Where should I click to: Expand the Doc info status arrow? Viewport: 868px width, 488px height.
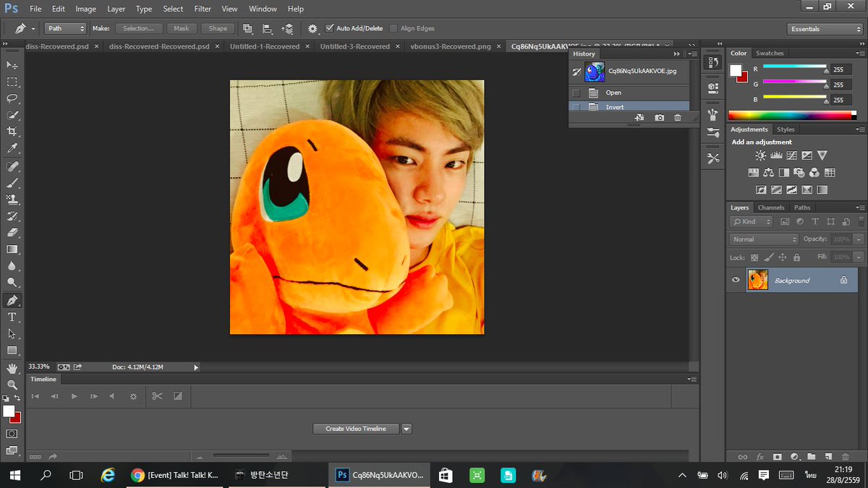(196, 367)
